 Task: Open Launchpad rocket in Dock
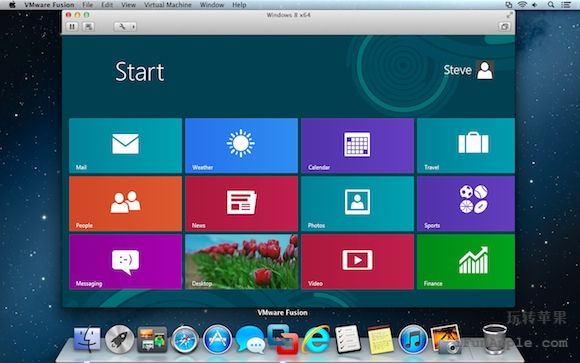pyautogui.click(x=119, y=339)
